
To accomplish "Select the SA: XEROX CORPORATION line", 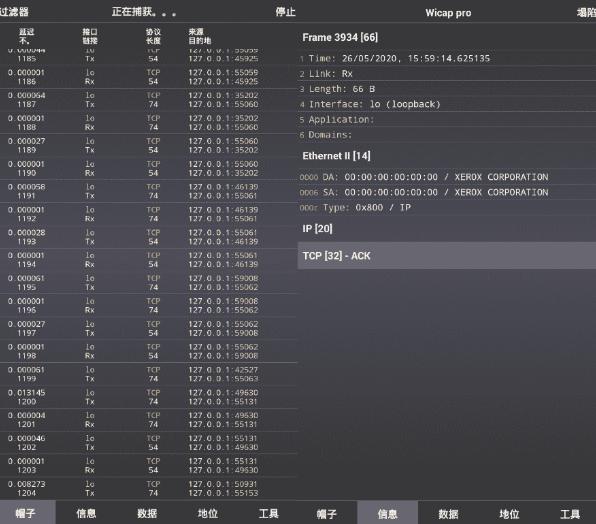I will (x=447, y=192).
